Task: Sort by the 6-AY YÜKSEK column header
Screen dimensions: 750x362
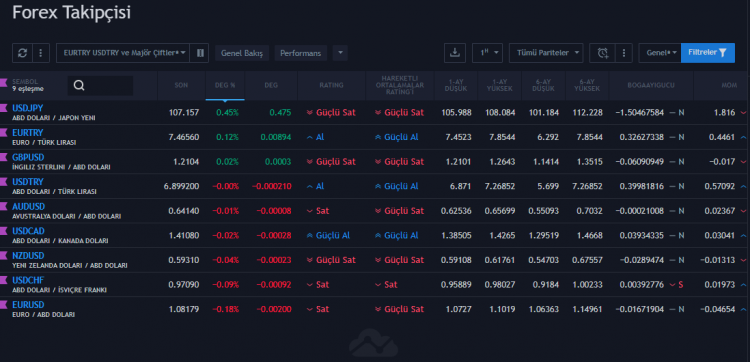Action: [x=587, y=85]
